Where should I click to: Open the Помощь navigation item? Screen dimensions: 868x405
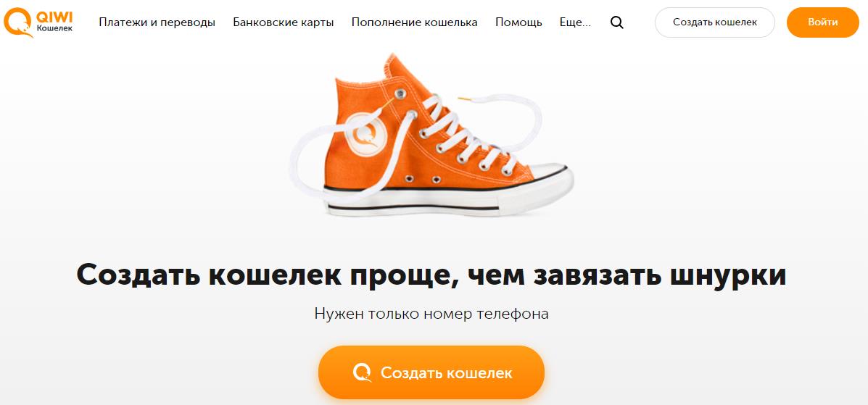click(518, 22)
